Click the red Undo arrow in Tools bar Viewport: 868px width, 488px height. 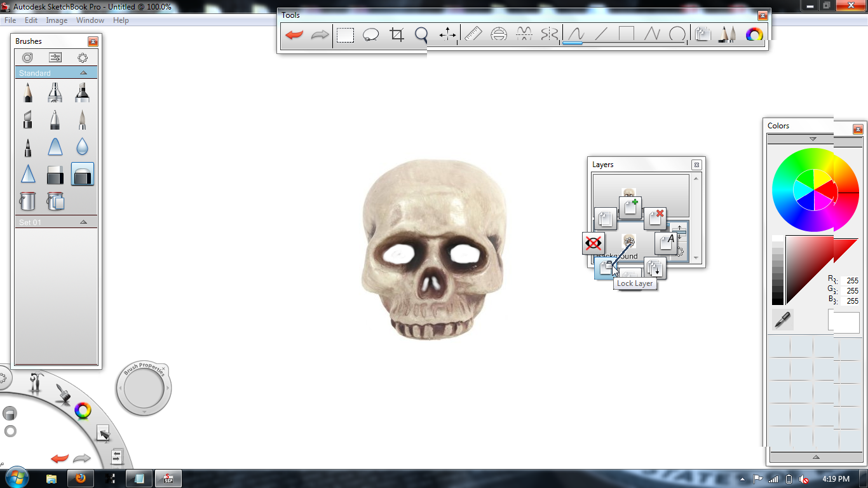pyautogui.click(x=294, y=35)
